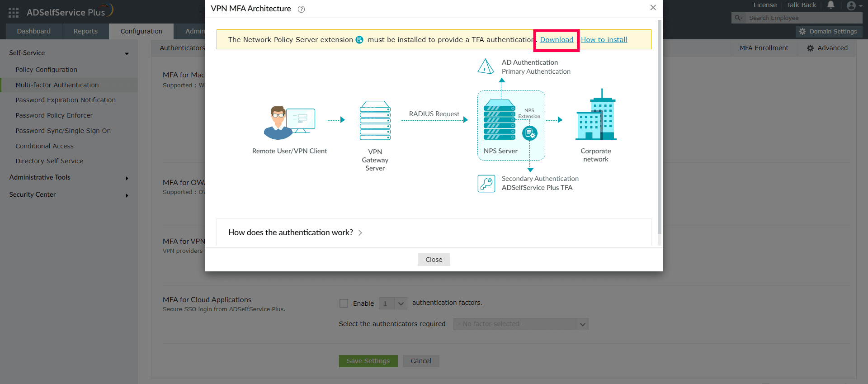Screen dimensions: 868x384
Task: Download the Network Policy Server extension
Action: pos(557,40)
